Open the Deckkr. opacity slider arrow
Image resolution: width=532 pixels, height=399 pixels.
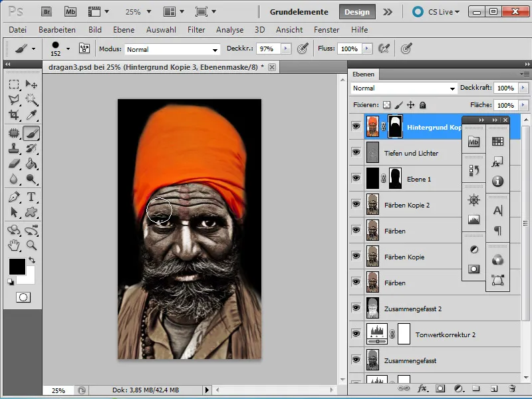click(x=286, y=49)
